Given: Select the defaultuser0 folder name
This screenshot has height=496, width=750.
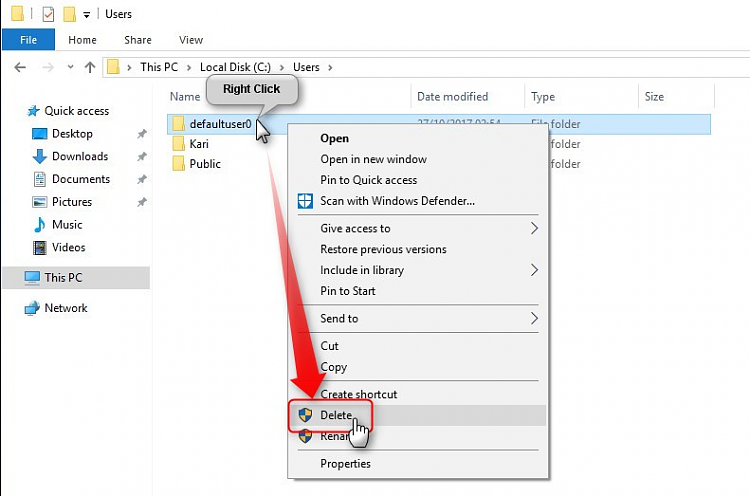Looking at the screenshot, I should 220,124.
